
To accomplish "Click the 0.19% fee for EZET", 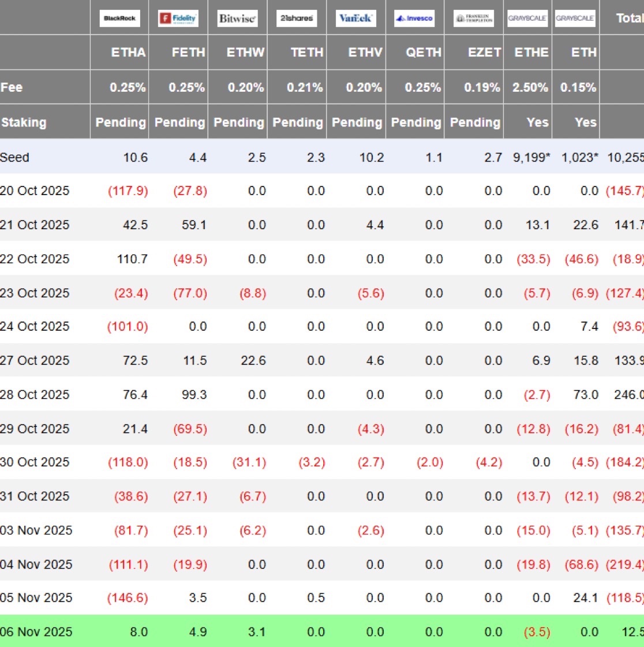I will (x=482, y=88).
